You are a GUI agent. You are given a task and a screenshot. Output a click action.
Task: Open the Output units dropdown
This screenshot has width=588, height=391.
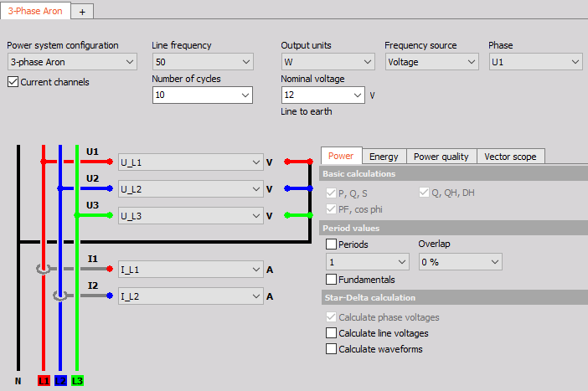328,62
